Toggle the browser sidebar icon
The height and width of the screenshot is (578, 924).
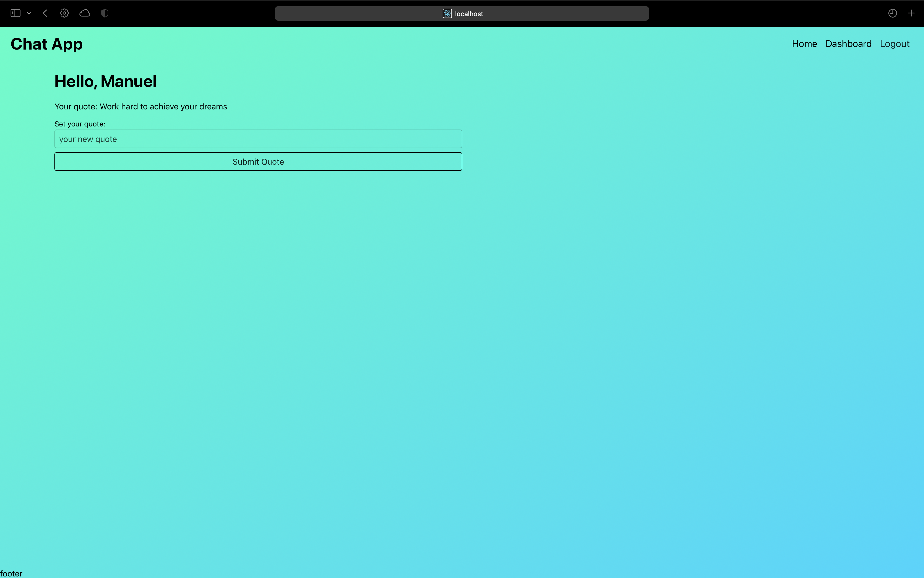point(15,13)
